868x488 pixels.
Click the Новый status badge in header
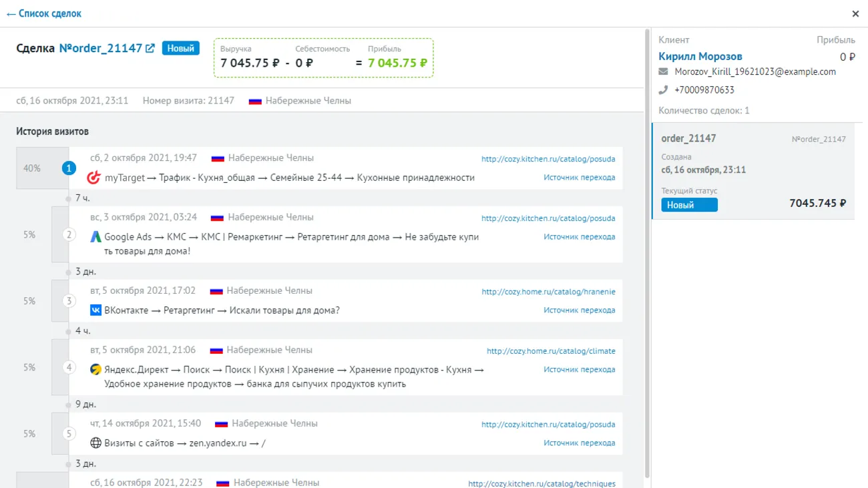point(180,48)
